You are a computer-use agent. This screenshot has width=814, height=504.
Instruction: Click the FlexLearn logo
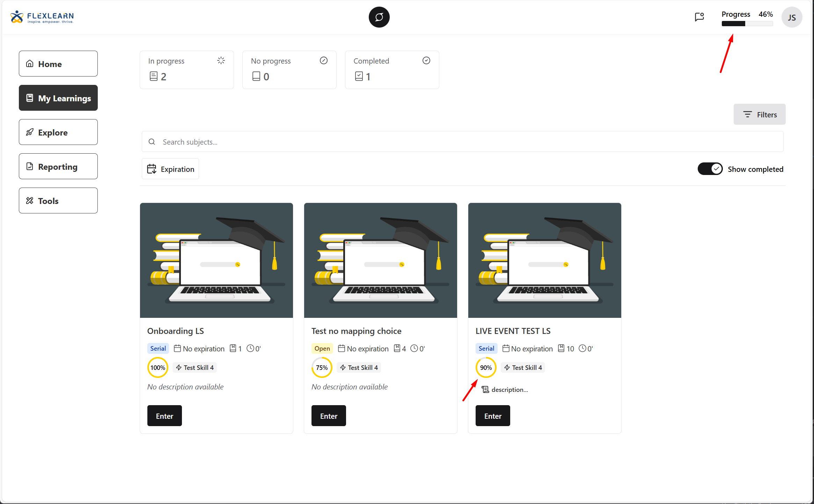click(42, 17)
